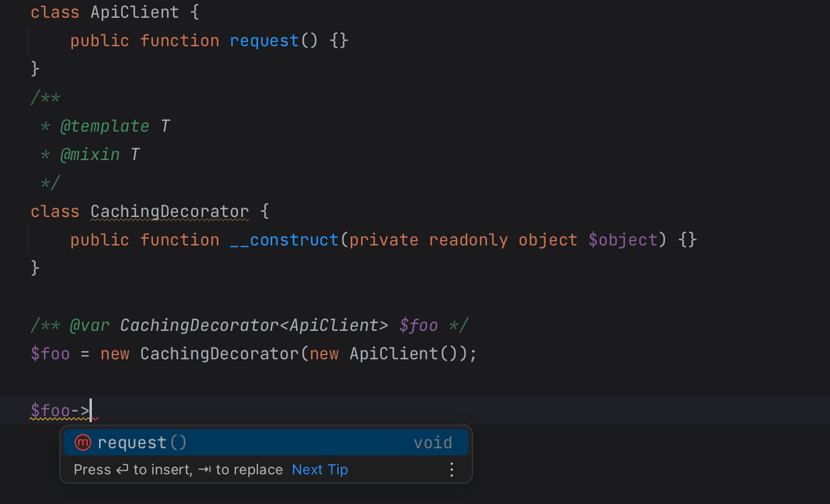The height and width of the screenshot is (504, 830).
Task: Click the object type hint in constructor
Action: [548, 240]
